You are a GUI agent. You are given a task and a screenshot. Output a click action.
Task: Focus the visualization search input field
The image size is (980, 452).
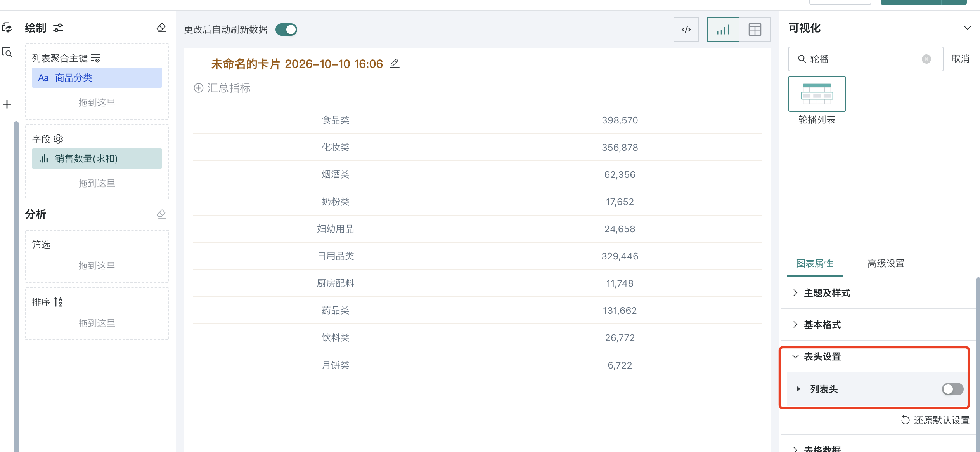[x=866, y=59]
